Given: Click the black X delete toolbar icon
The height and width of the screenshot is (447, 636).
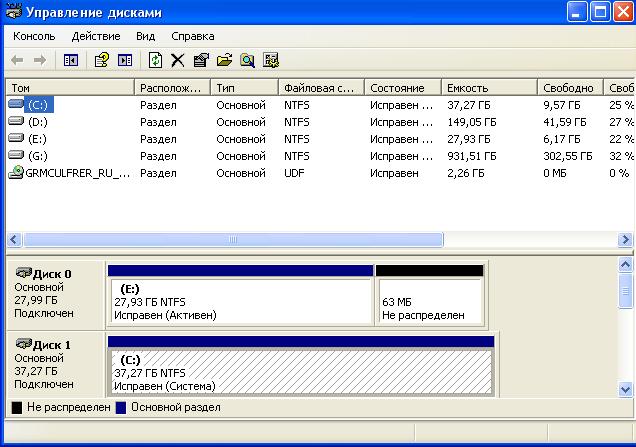Looking at the screenshot, I should tap(178, 61).
